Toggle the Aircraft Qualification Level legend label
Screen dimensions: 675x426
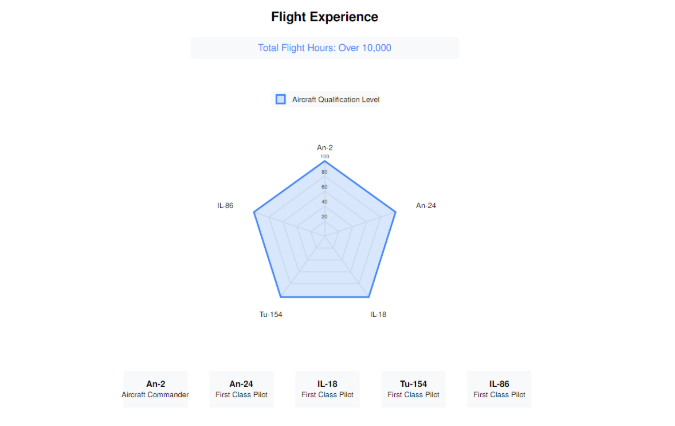point(335,99)
